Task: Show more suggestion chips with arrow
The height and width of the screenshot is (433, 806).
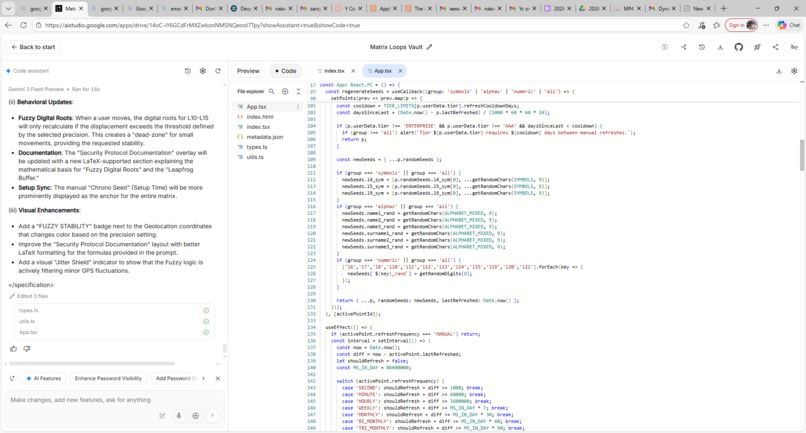Action: click(204, 378)
